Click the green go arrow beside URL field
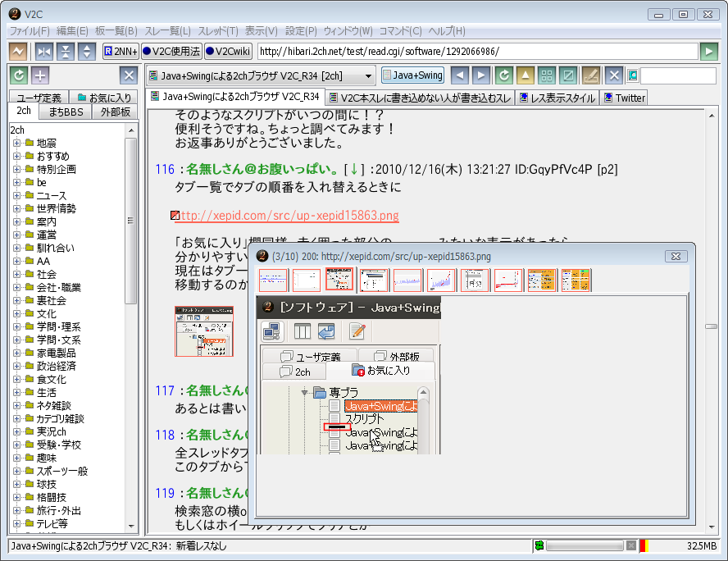This screenshot has width=728, height=561. coord(709,51)
